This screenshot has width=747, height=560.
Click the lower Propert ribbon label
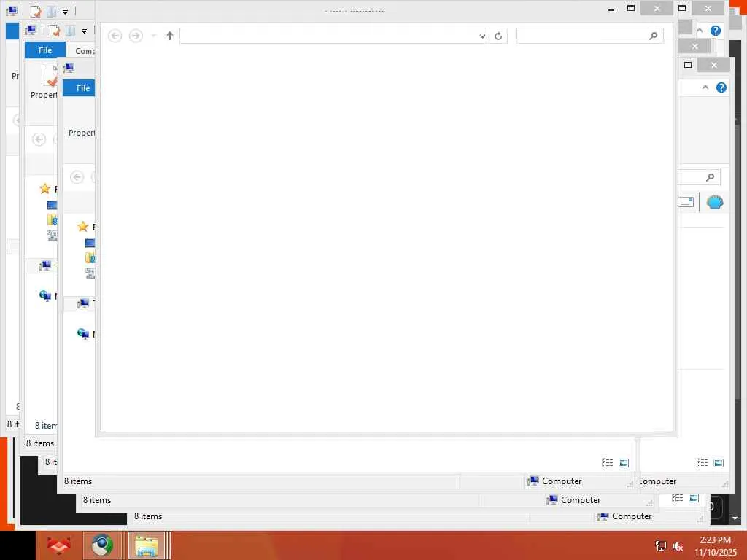82,133
